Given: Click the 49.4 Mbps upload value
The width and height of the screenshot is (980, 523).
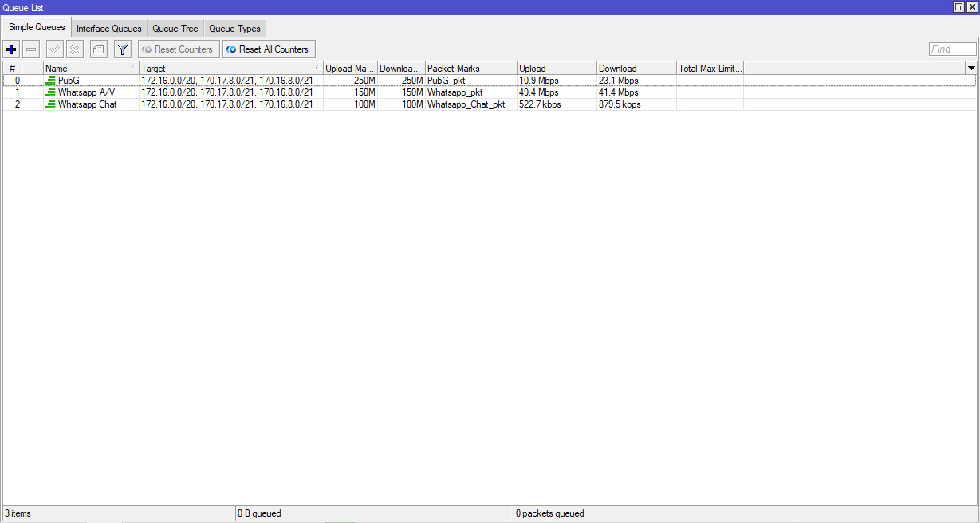Looking at the screenshot, I should pos(539,92).
